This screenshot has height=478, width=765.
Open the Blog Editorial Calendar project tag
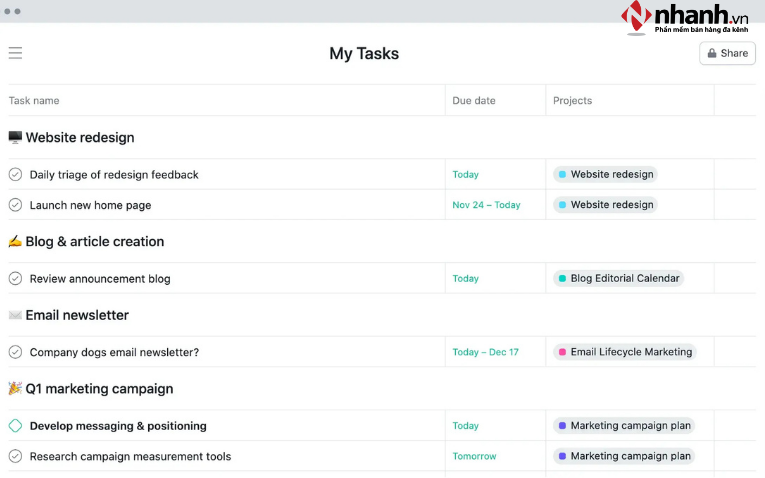[618, 278]
